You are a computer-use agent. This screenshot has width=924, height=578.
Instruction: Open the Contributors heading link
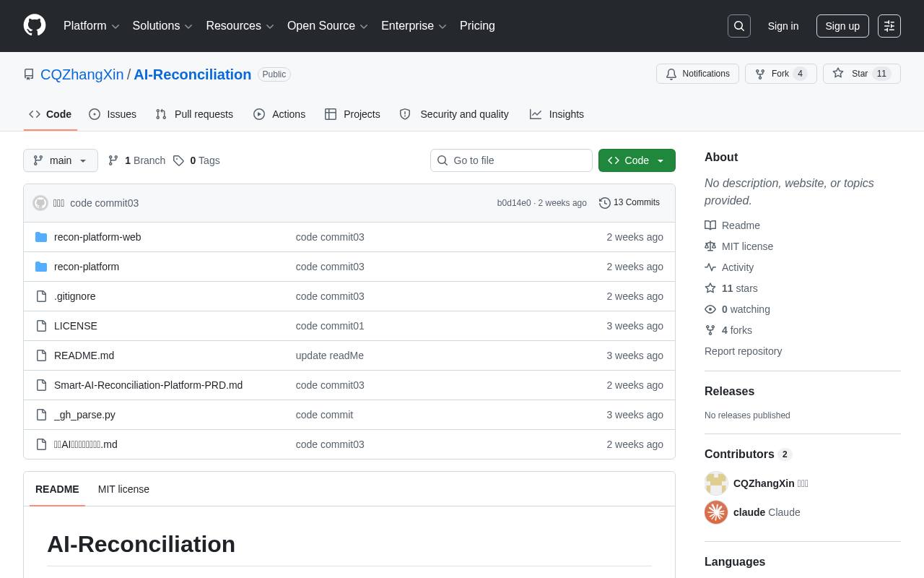click(x=748, y=454)
